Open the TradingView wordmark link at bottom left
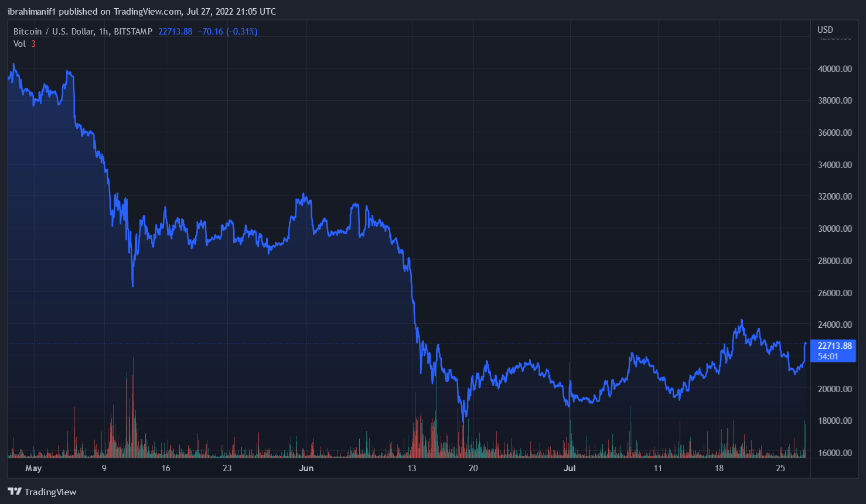The height and width of the screenshot is (504, 866). (50, 492)
